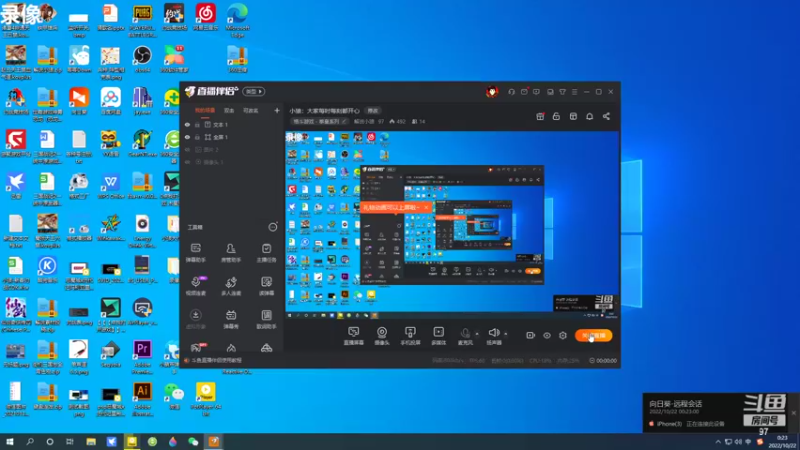Open the car-shaped toolbox icon

point(266,348)
